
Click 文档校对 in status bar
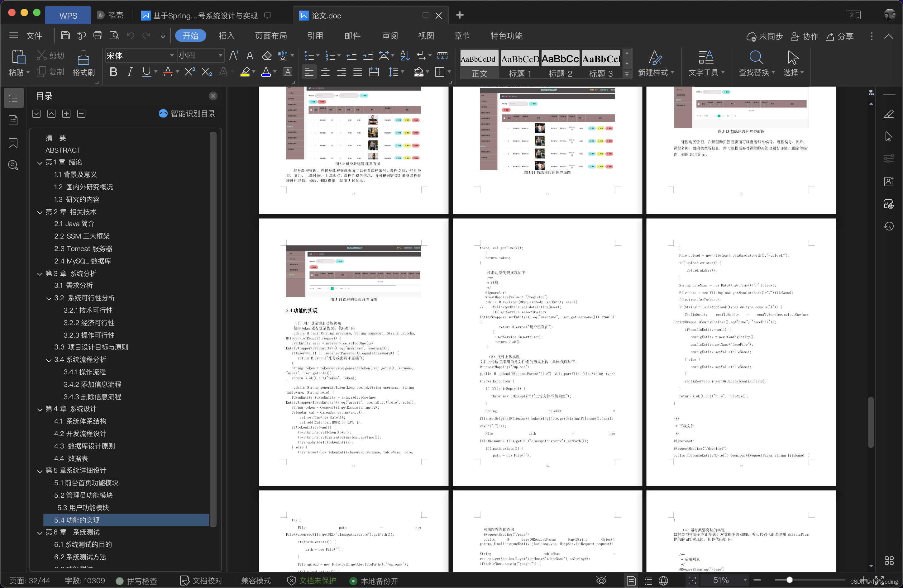(201, 581)
